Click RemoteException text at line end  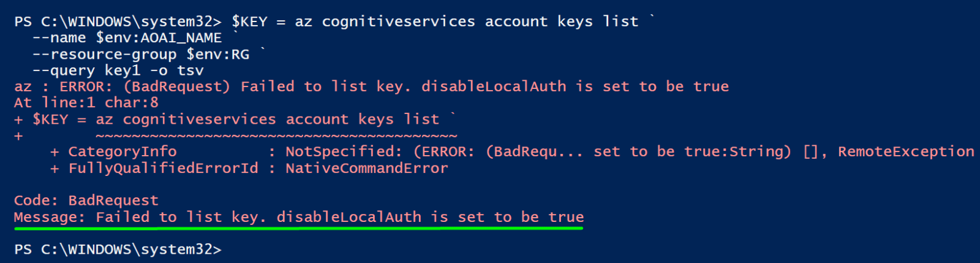pos(906,151)
